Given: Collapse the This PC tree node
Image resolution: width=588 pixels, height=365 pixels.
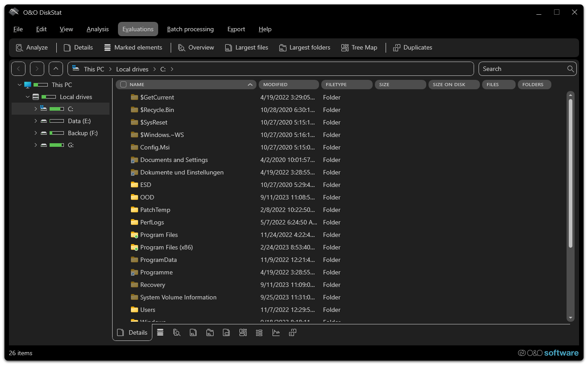Looking at the screenshot, I should (x=19, y=85).
